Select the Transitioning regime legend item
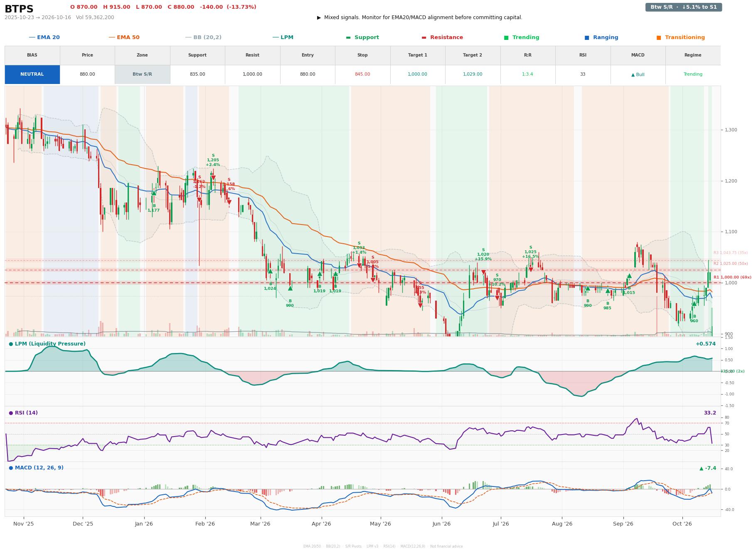756x553 pixels. point(681,37)
